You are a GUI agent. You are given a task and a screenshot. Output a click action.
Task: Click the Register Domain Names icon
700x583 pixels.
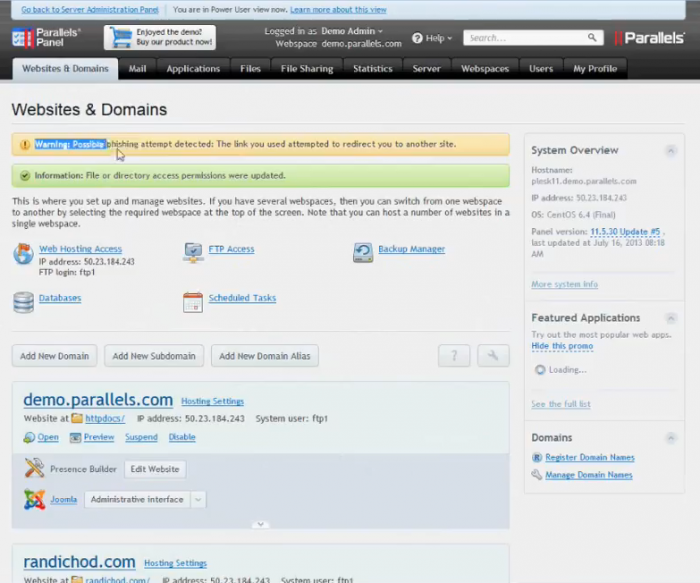point(537,457)
